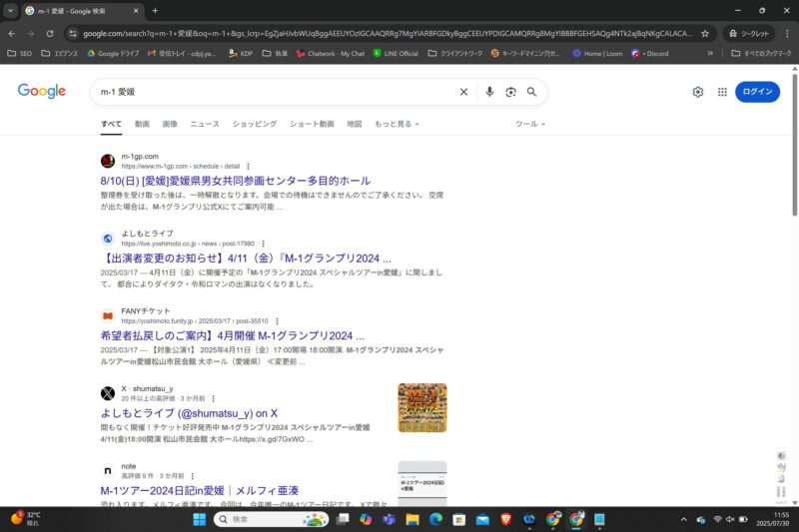
Task: Open more options for よしもとライブ news result
Action: (263, 244)
